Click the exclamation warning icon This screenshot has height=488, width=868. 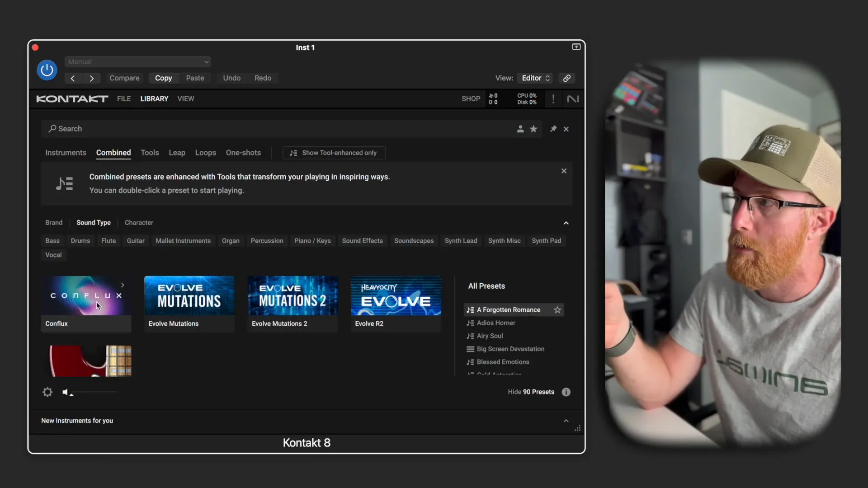(x=553, y=99)
